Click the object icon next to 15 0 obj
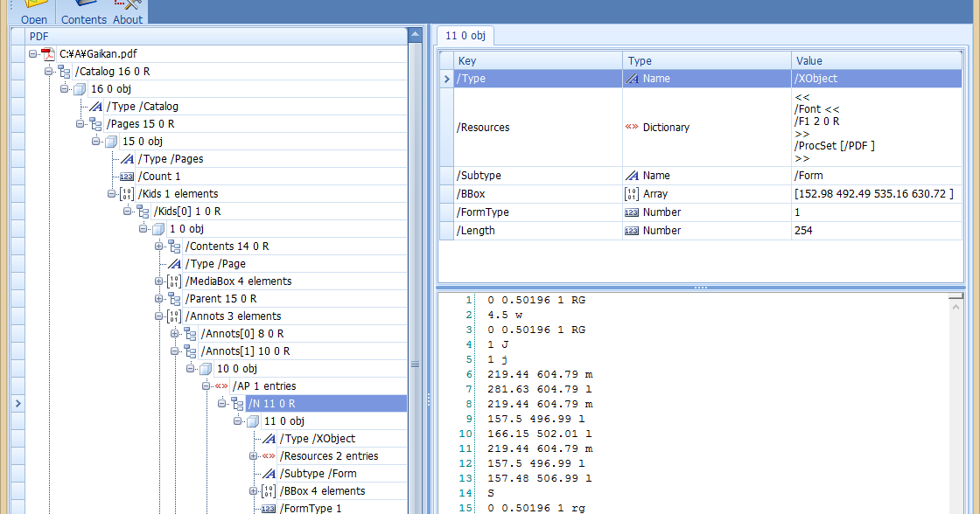980x514 pixels. 112,141
